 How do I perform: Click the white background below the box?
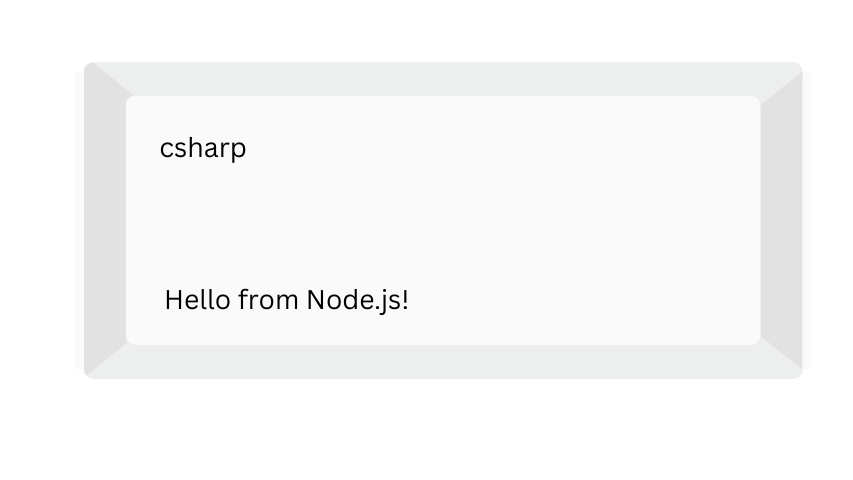[443, 430]
